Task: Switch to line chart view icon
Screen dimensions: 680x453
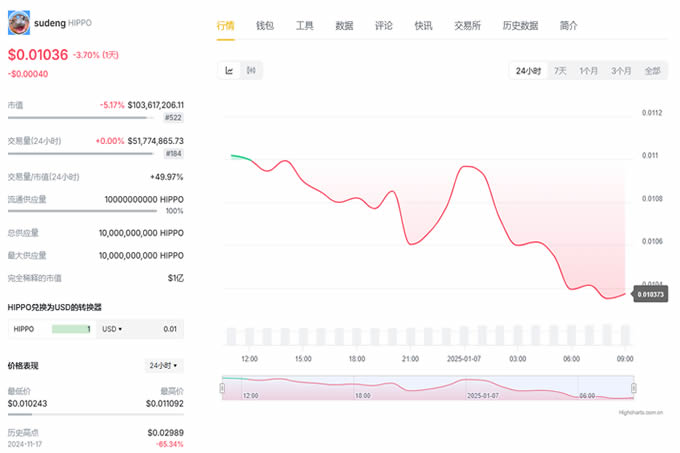Action: pyautogui.click(x=229, y=70)
